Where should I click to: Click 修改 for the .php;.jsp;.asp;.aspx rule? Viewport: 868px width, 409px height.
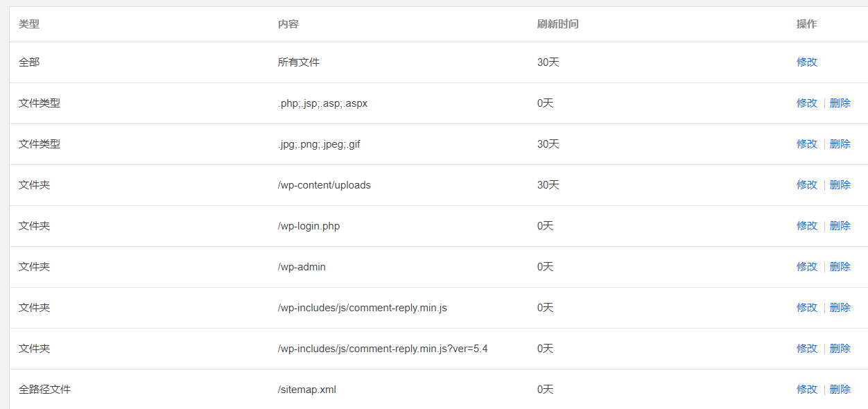tap(807, 103)
